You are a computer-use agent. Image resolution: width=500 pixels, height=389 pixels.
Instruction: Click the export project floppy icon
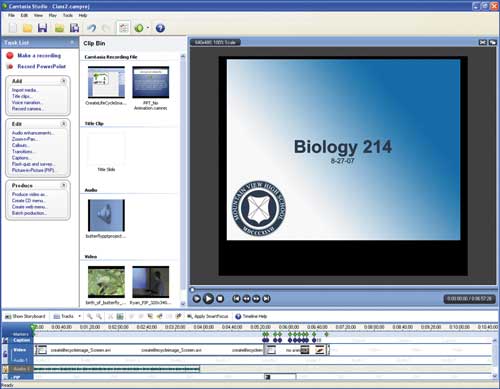[74, 28]
